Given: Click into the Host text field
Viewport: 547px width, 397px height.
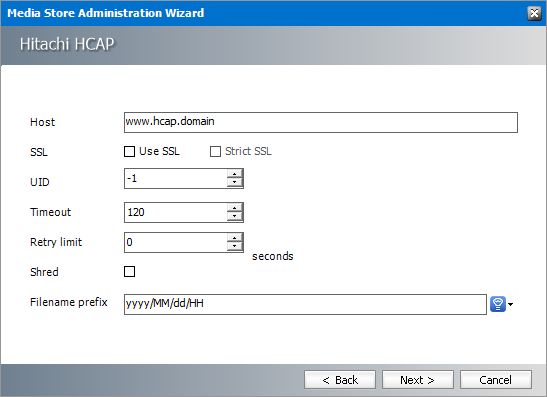Looking at the screenshot, I should [321, 122].
